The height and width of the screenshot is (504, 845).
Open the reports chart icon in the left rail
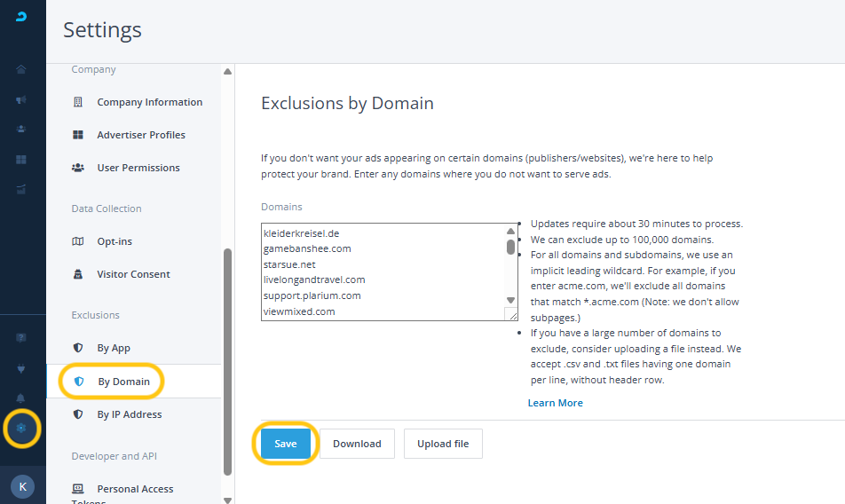[x=21, y=189]
